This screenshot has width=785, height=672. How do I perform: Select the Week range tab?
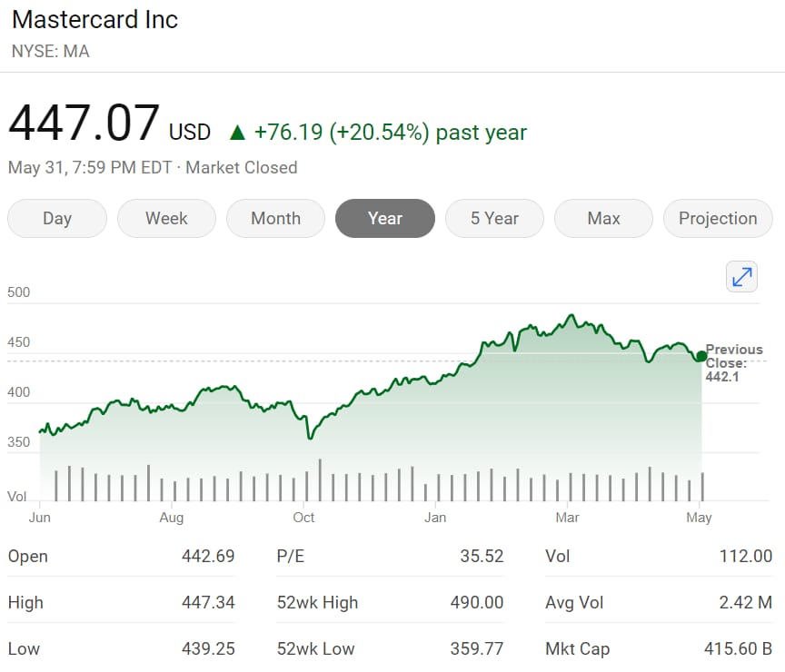(x=166, y=218)
